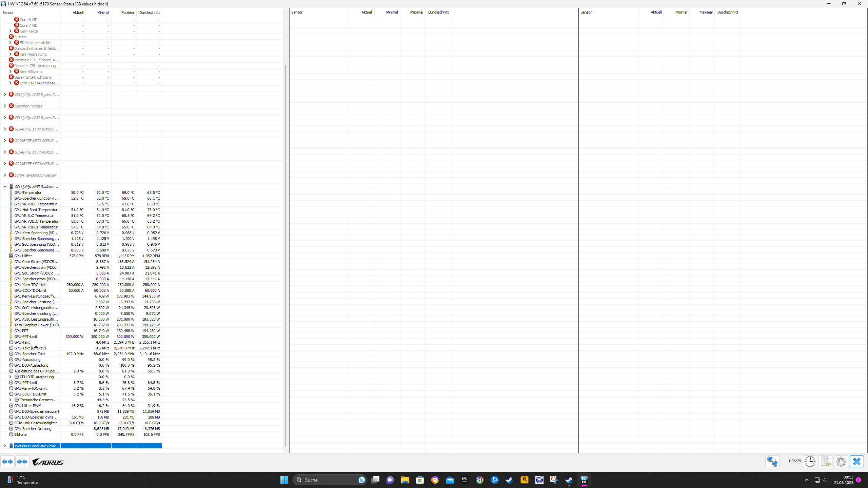The height and width of the screenshot is (488, 868).
Task: Expand the Windows Hardware Errors group
Action: (x=5, y=446)
